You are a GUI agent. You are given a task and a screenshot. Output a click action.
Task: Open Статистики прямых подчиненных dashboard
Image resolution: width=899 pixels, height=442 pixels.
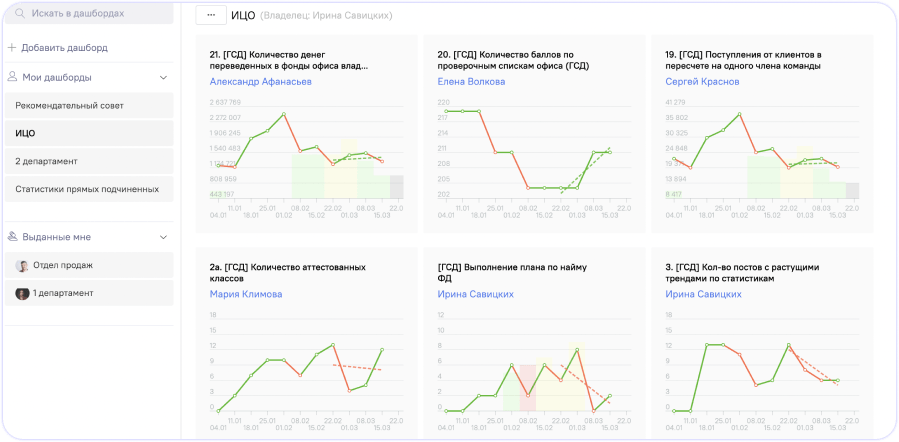tap(87, 189)
